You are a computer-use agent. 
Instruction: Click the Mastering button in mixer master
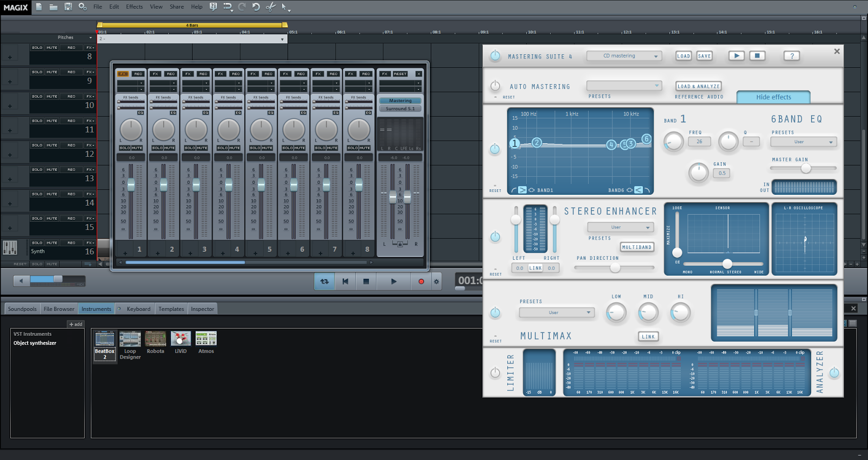pos(400,100)
